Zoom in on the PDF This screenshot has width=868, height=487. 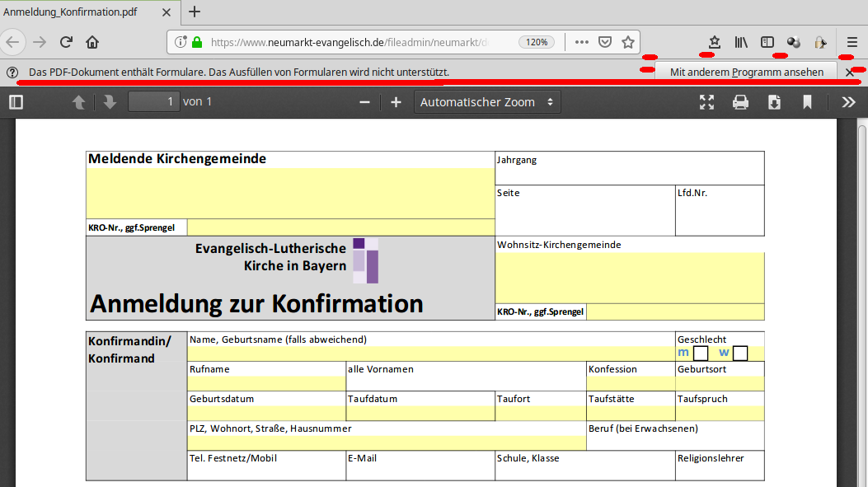click(x=396, y=102)
